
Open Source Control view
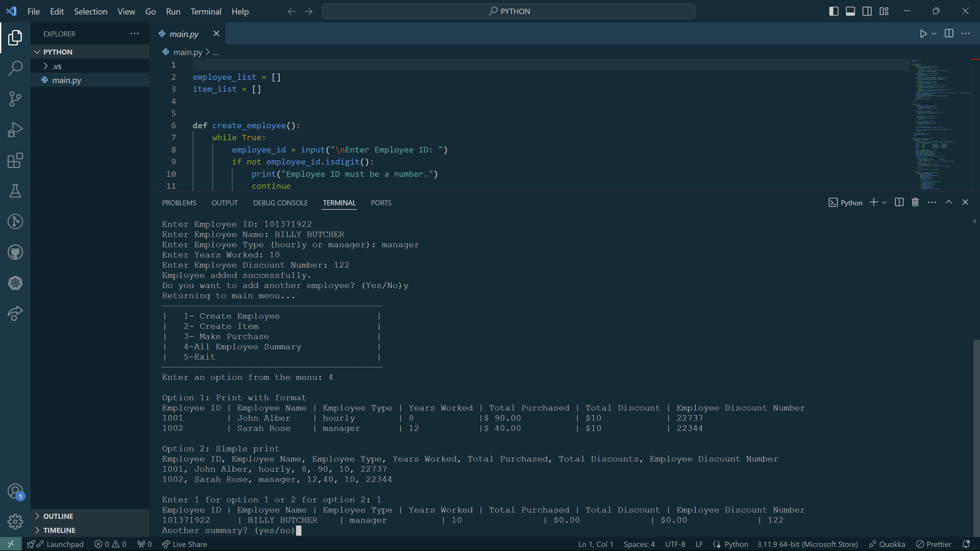tap(15, 99)
